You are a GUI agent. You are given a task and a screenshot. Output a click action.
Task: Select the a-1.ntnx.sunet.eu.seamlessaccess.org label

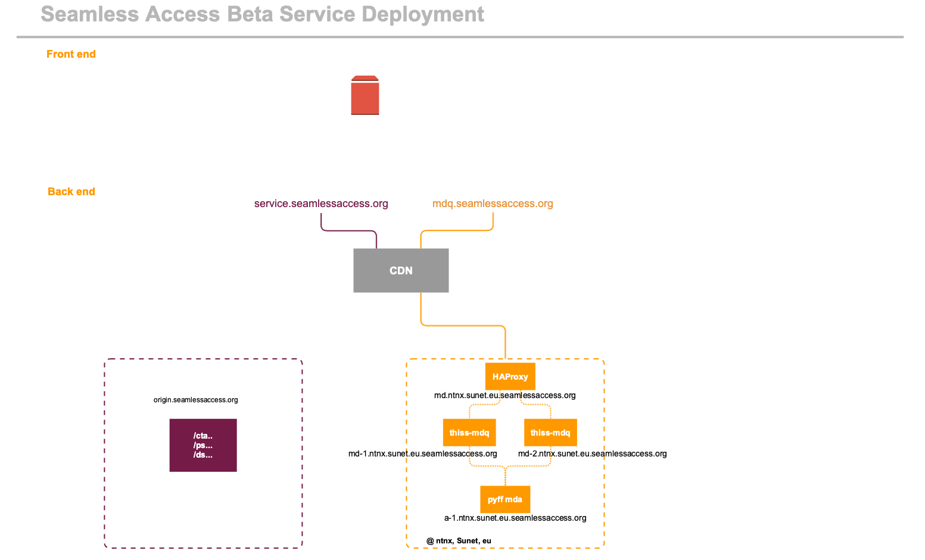[515, 518]
